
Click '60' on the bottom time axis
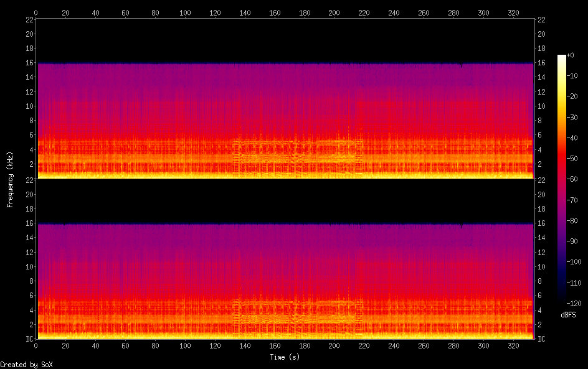(125, 346)
